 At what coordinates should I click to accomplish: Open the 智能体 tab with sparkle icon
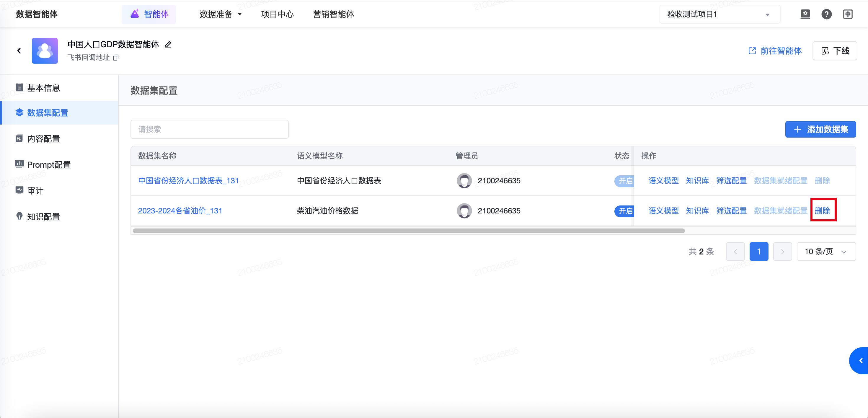click(x=149, y=14)
